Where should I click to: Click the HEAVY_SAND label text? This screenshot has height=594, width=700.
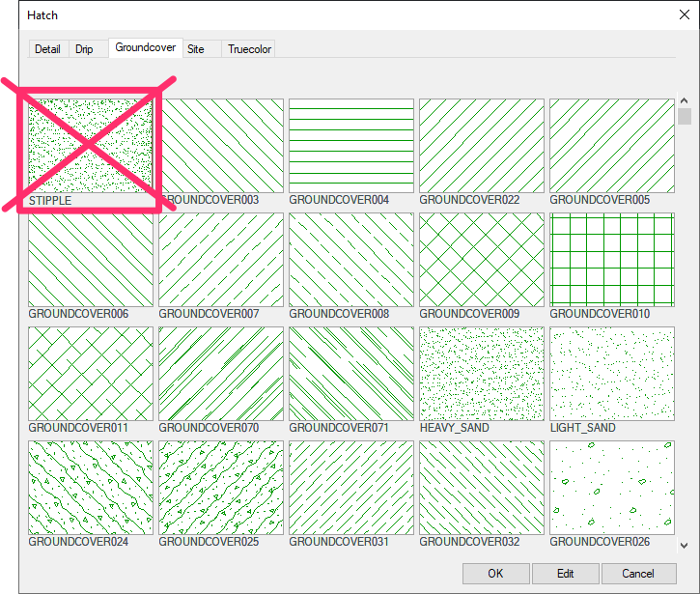454,428
